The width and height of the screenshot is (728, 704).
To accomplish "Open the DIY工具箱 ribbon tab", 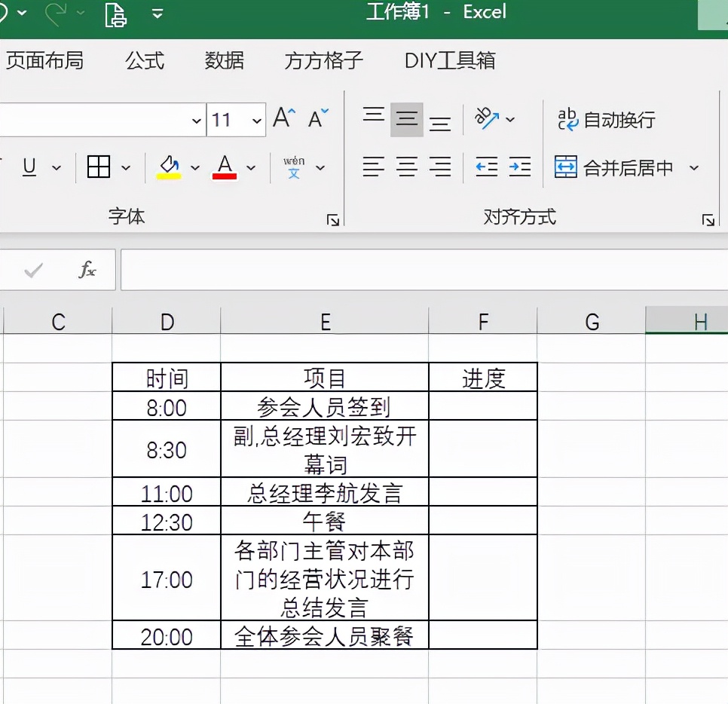I will click(x=448, y=60).
